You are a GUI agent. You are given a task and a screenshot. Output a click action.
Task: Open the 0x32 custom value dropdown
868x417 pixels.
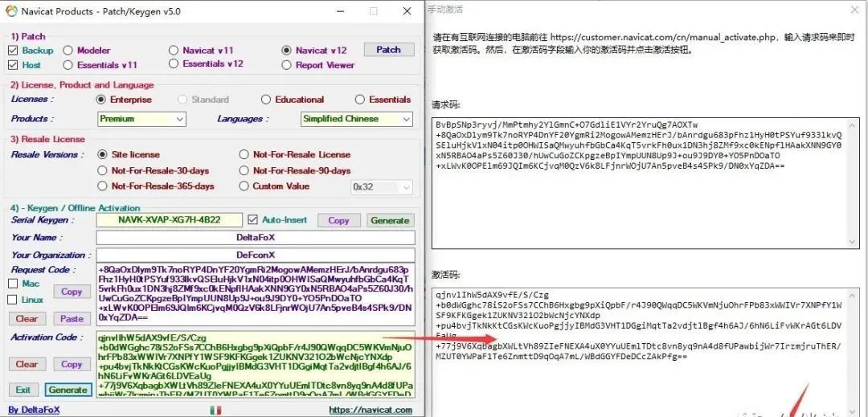[x=382, y=187]
